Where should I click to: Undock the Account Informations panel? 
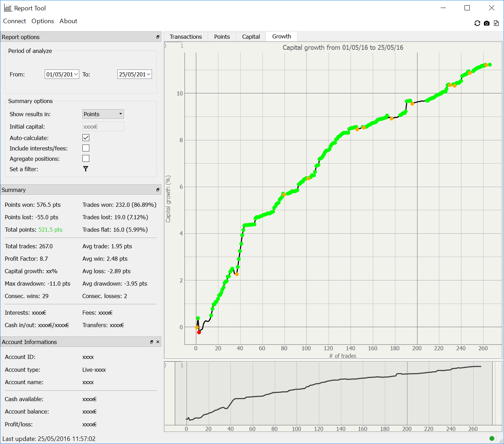coord(152,342)
